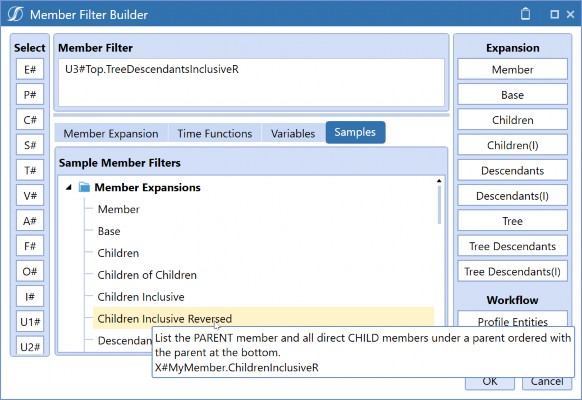Image resolution: width=582 pixels, height=400 pixels.
Task: Select the T# time token button
Action: click(30, 170)
